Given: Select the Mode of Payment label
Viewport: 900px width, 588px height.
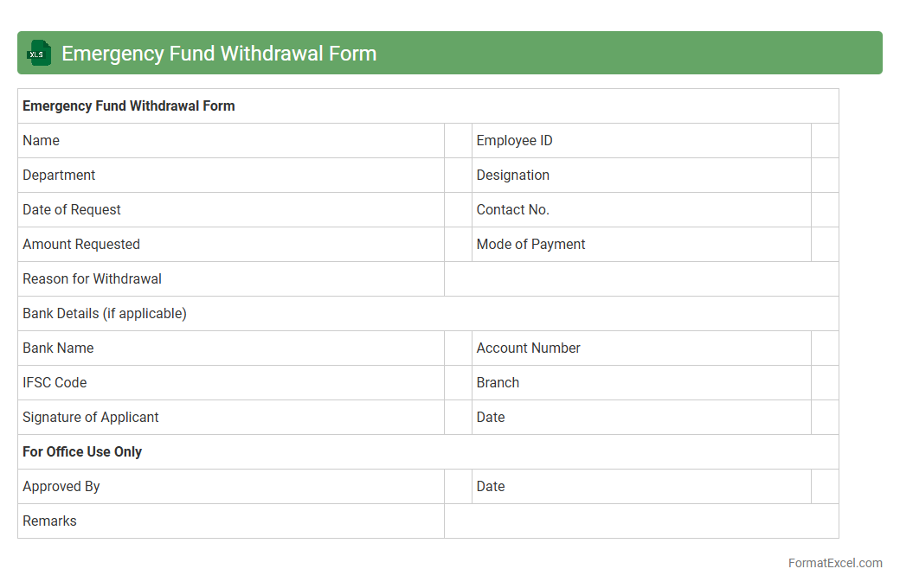Looking at the screenshot, I should 530,245.
